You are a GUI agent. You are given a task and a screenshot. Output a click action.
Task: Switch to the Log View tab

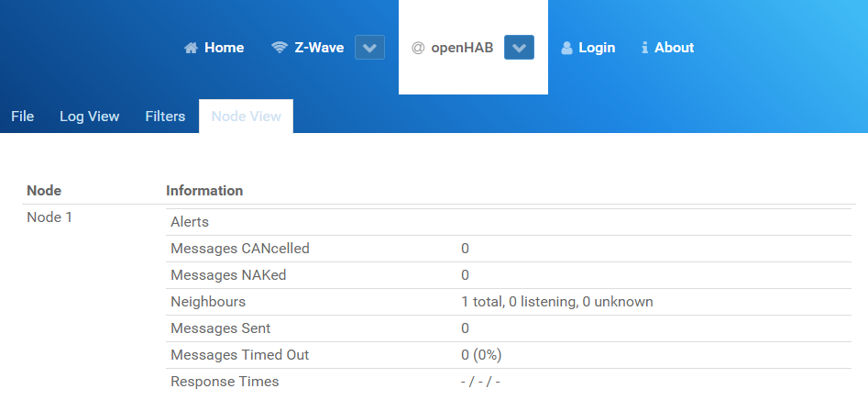[x=90, y=117]
